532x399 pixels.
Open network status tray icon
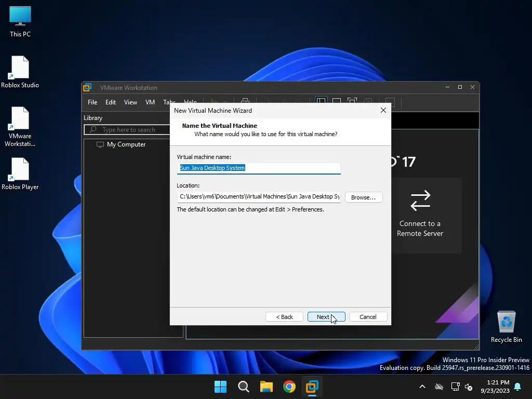455,387
